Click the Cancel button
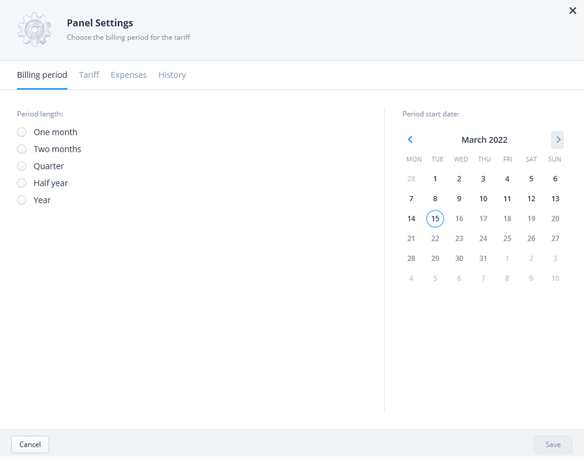The image size is (584, 457). [30, 444]
